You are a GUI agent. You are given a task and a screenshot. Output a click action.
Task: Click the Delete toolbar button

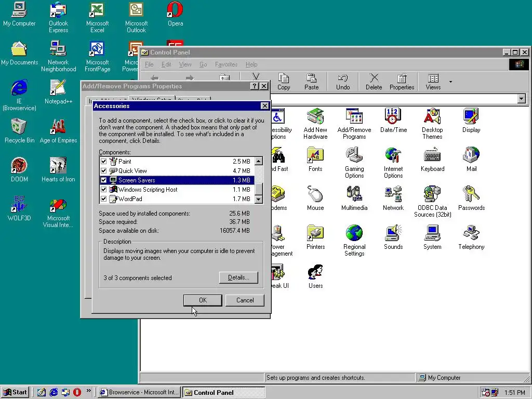[x=374, y=82]
